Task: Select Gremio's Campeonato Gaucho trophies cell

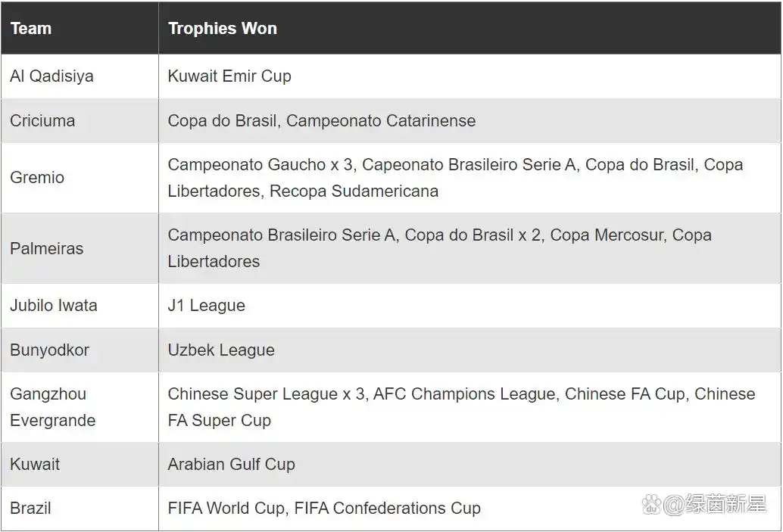Action: point(470,178)
